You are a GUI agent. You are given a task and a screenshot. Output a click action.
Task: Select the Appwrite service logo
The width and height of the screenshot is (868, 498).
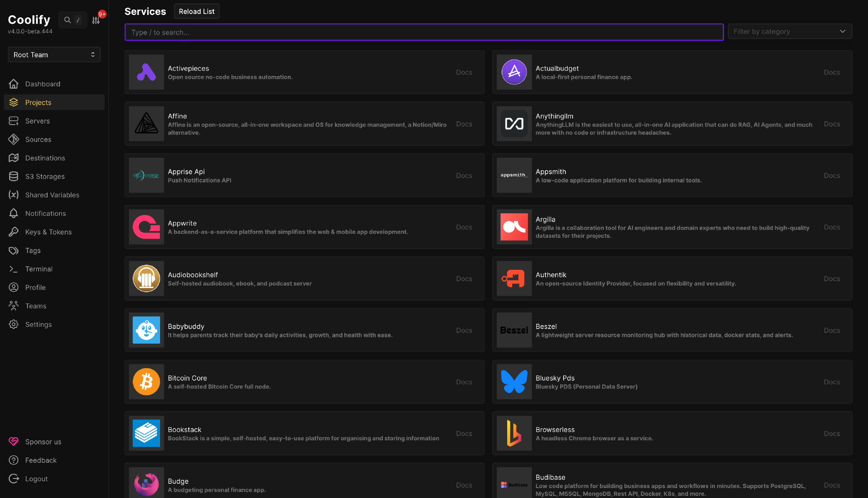click(146, 227)
